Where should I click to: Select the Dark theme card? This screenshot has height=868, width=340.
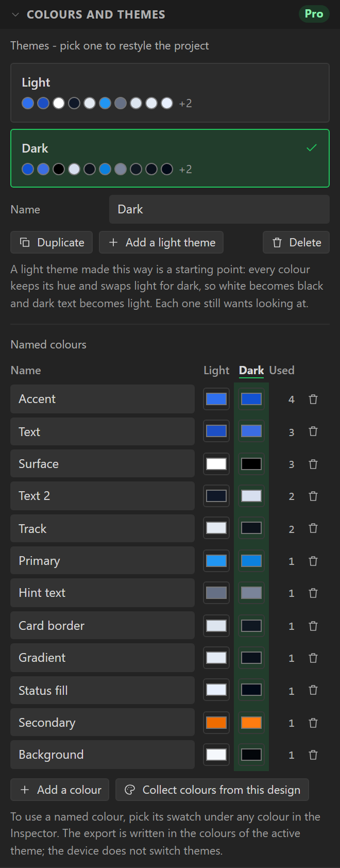[x=170, y=158]
